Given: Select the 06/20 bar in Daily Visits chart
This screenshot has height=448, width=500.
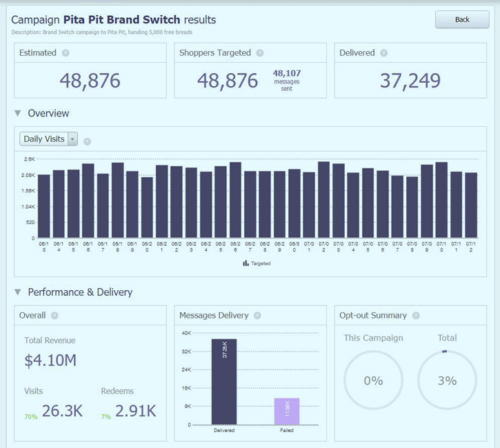Looking at the screenshot, I should coord(147,207).
